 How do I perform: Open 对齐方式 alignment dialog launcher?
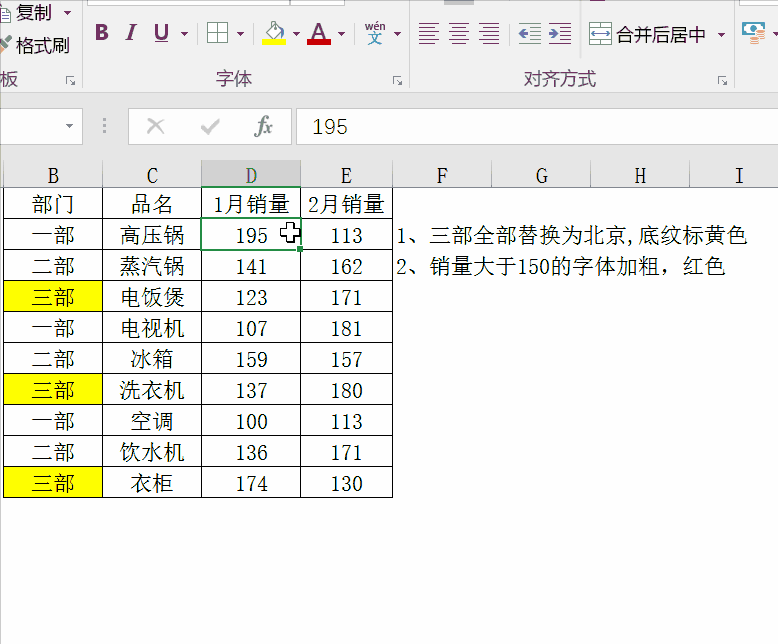pos(722,80)
